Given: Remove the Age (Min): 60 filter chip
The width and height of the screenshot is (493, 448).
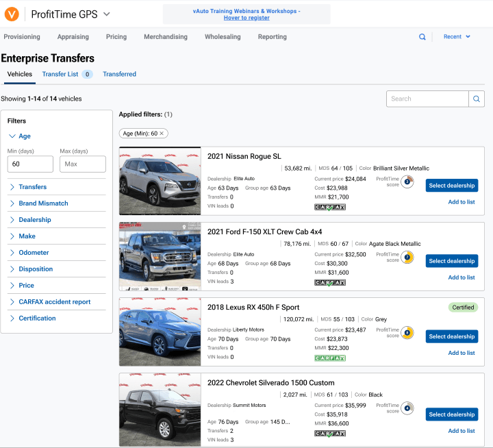Looking at the screenshot, I should tap(162, 134).
